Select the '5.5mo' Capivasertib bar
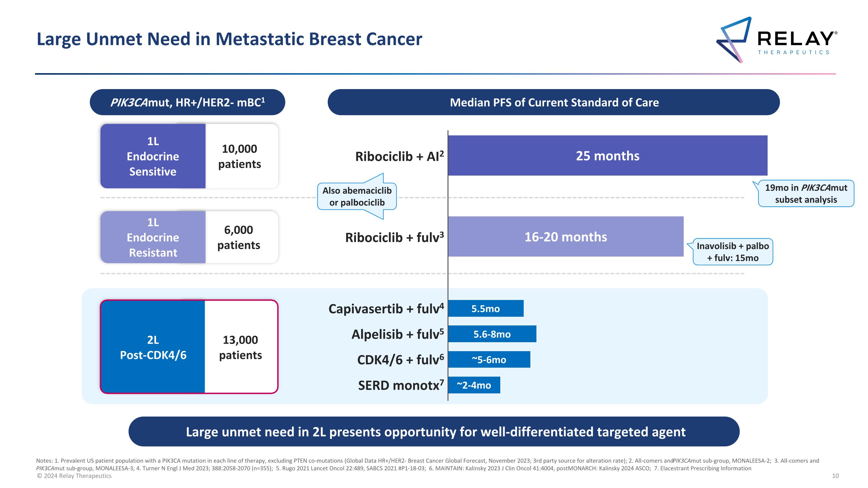This screenshot has width=868, height=488. (x=486, y=308)
